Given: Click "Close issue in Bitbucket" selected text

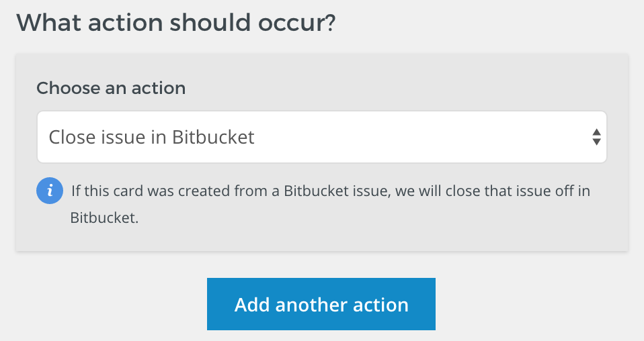Looking at the screenshot, I should click(151, 137).
